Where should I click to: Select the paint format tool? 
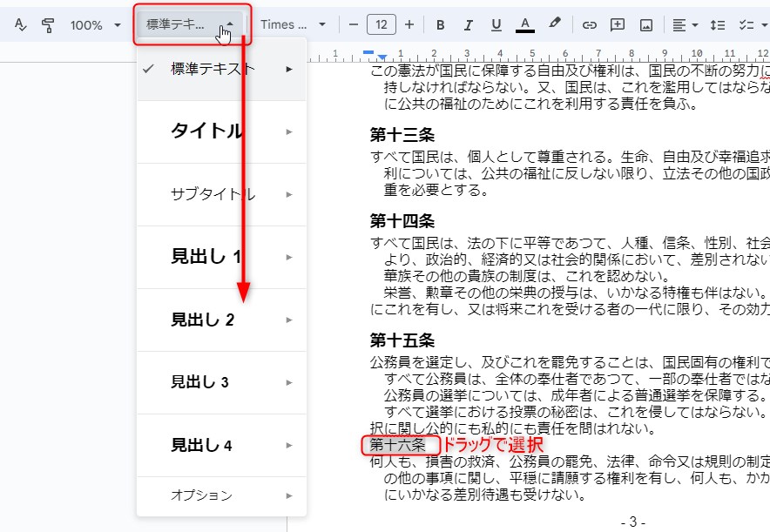[49, 25]
